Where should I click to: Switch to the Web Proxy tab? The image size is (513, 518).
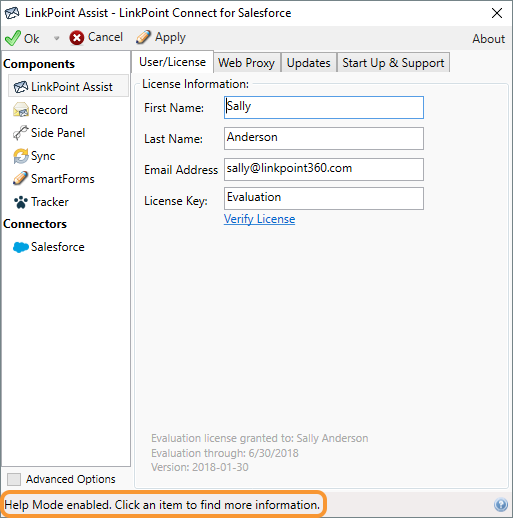247,63
